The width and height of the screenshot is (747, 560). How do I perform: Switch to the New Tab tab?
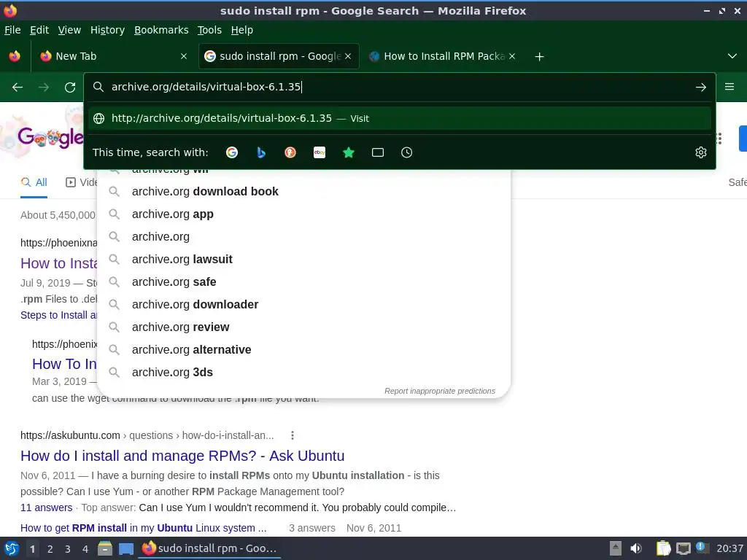coord(113,56)
